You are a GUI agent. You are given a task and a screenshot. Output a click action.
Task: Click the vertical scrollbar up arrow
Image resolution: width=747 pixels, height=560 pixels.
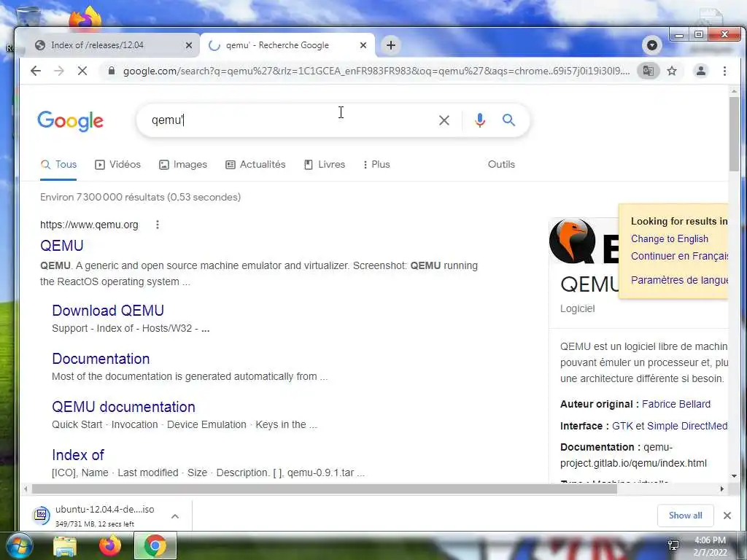pos(734,90)
